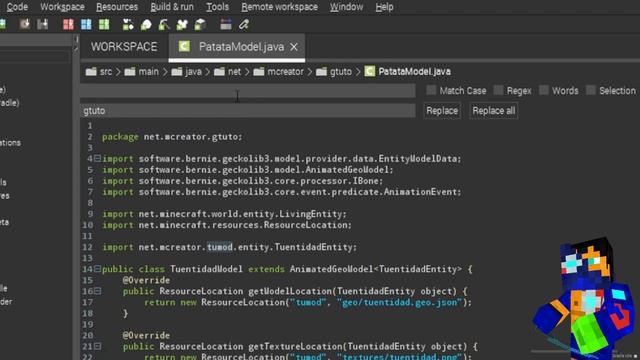Click the paperclip icon in the toolbar

point(244,24)
